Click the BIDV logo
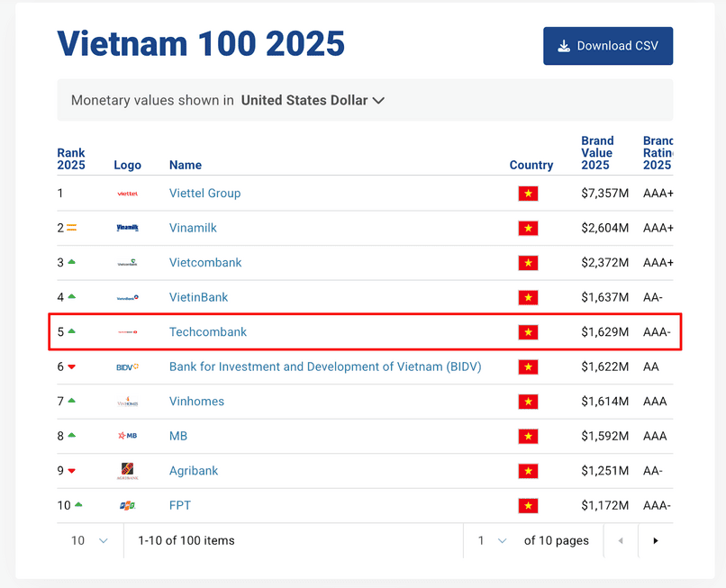This screenshot has height=588, width=726. tap(127, 366)
